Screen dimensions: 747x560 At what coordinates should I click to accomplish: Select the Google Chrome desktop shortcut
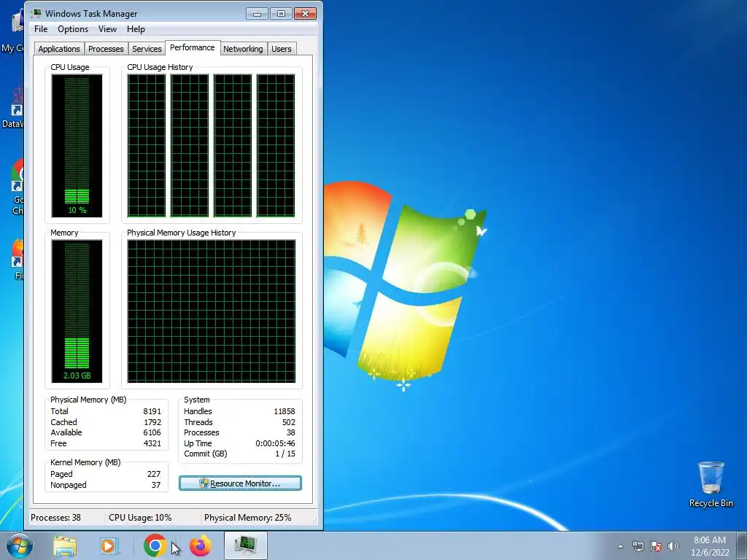pyautogui.click(x=18, y=187)
